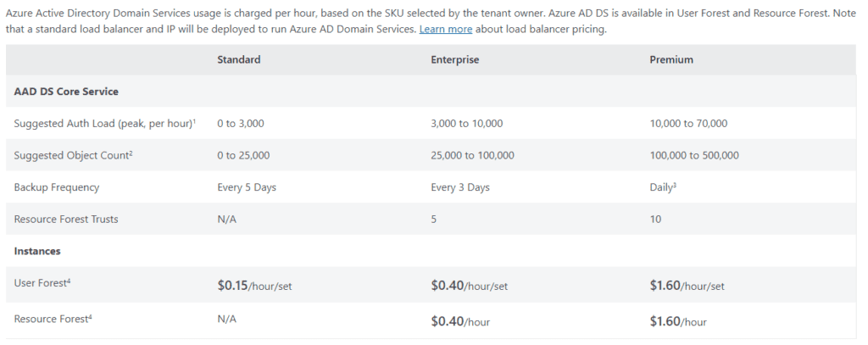868x345 pixels.
Task: Select the 10,000 to 70,000 cell
Action: click(x=688, y=124)
